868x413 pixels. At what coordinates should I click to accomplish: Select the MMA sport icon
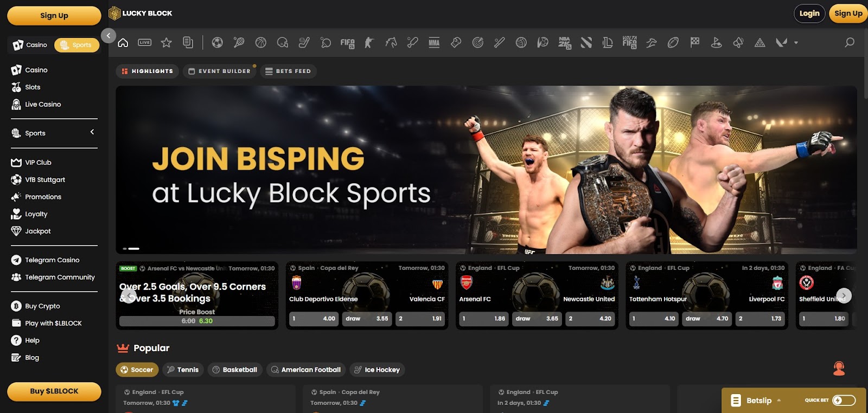[x=434, y=42]
